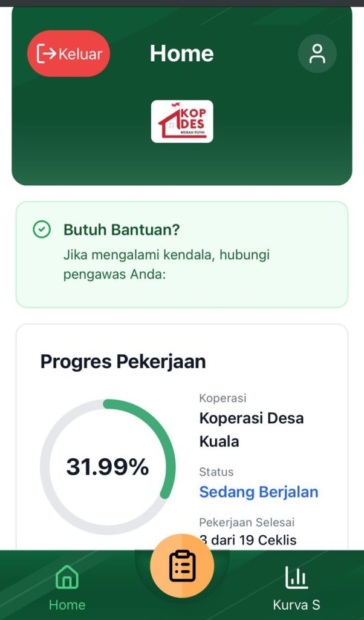Open the user profile icon

tap(317, 53)
